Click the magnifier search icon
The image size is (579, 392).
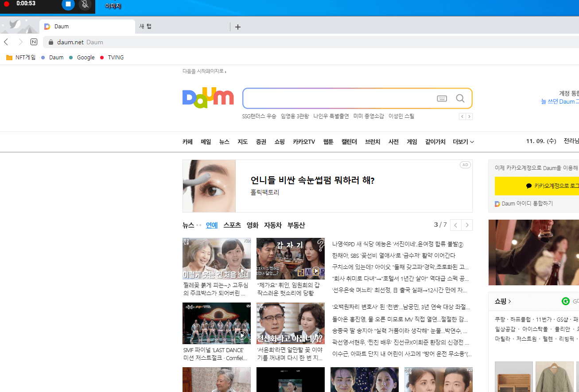pyautogui.click(x=460, y=98)
